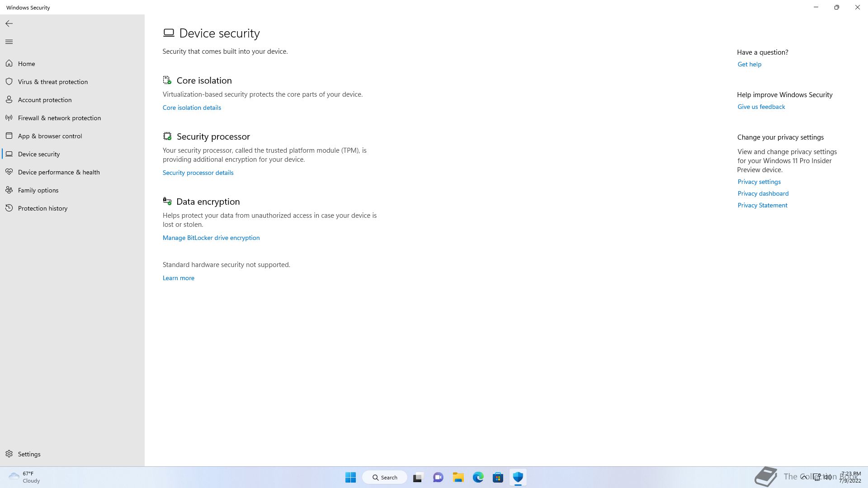
Task: Go to Home page
Action: coord(27,64)
